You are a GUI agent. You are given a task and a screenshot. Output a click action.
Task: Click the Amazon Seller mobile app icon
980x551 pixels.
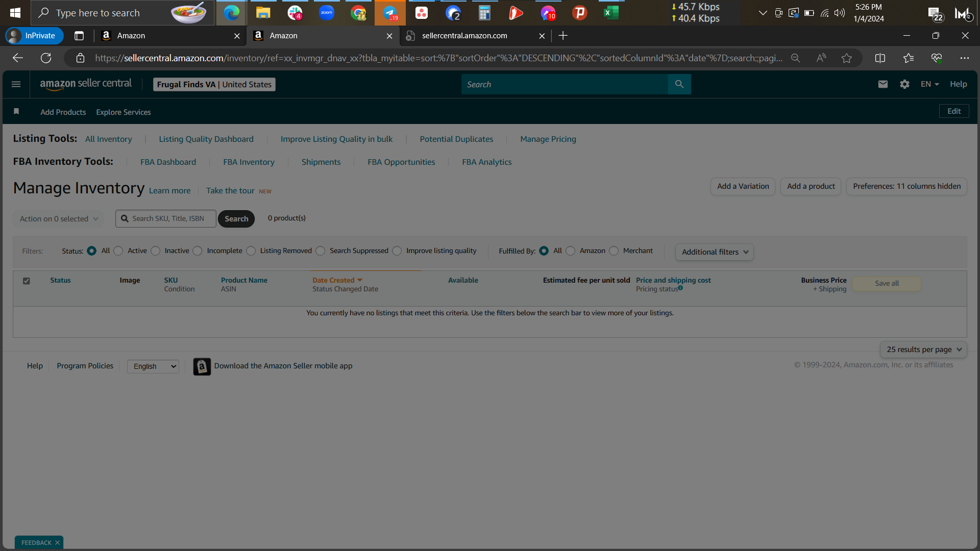pyautogui.click(x=202, y=366)
